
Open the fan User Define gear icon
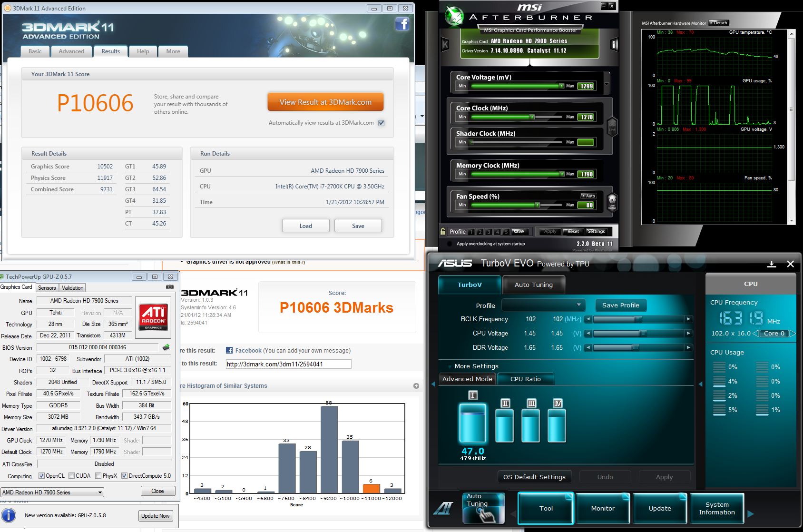612,202
